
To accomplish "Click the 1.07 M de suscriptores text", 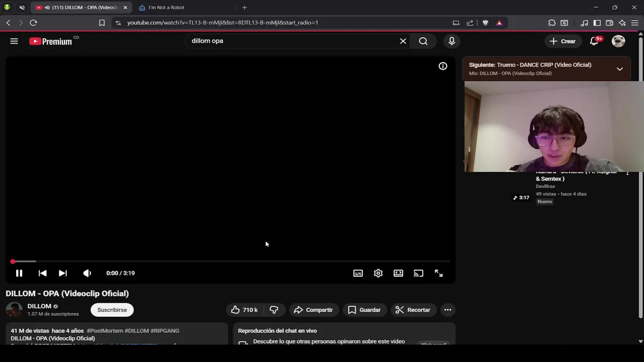I will click(53, 314).
